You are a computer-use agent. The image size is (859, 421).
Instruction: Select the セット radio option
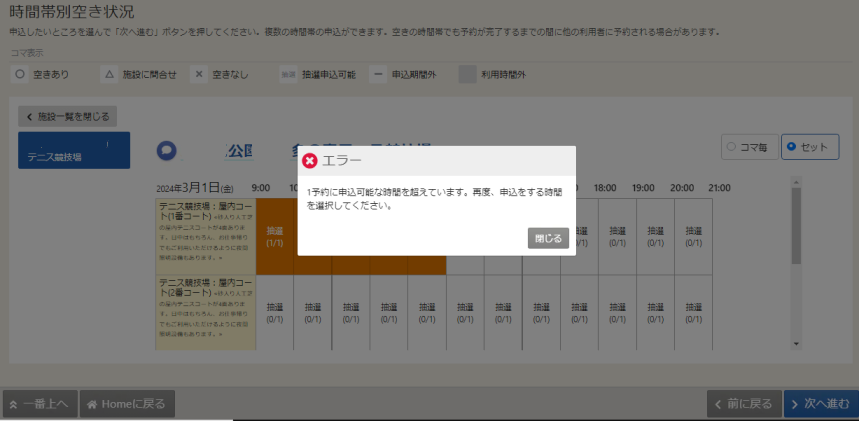pos(810,147)
